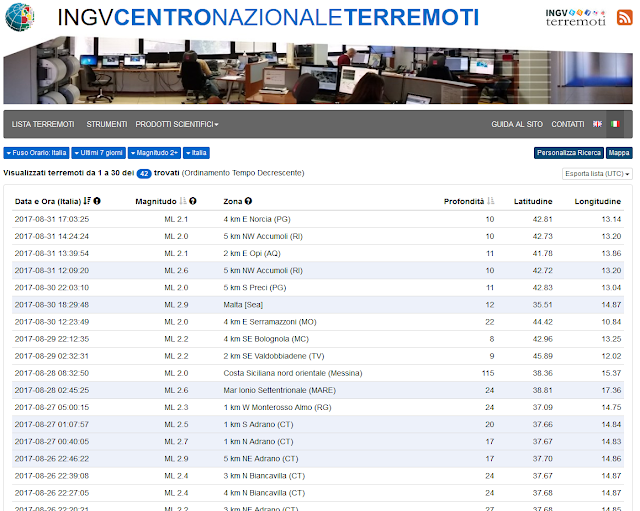Expand the Prodotti Scientifici menu

[177, 124]
